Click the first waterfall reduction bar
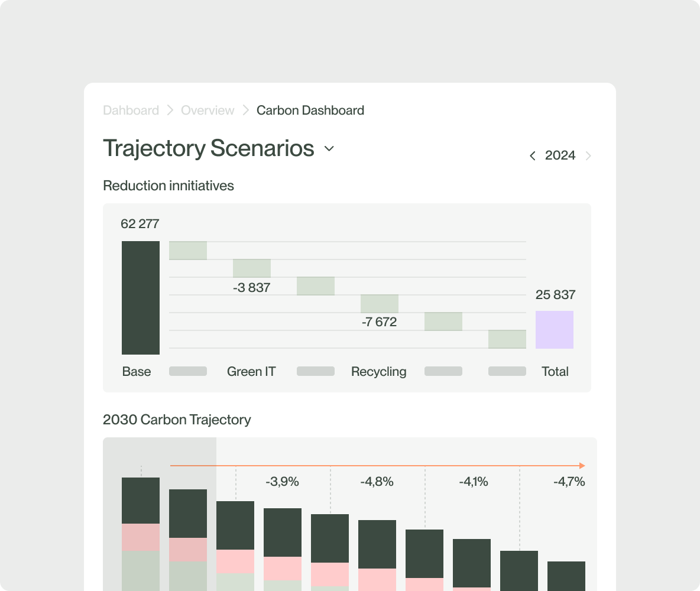Screen dimensions: 700x591 188,251
